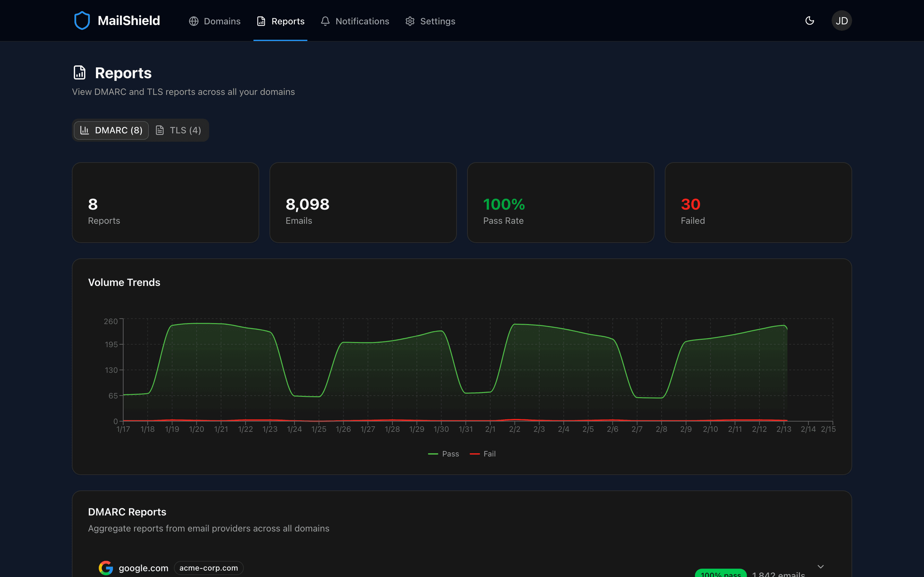Click the acme-corp.com domain tag
Image resolution: width=924 pixels, height=577 pixels.
[x=209, y=568]
